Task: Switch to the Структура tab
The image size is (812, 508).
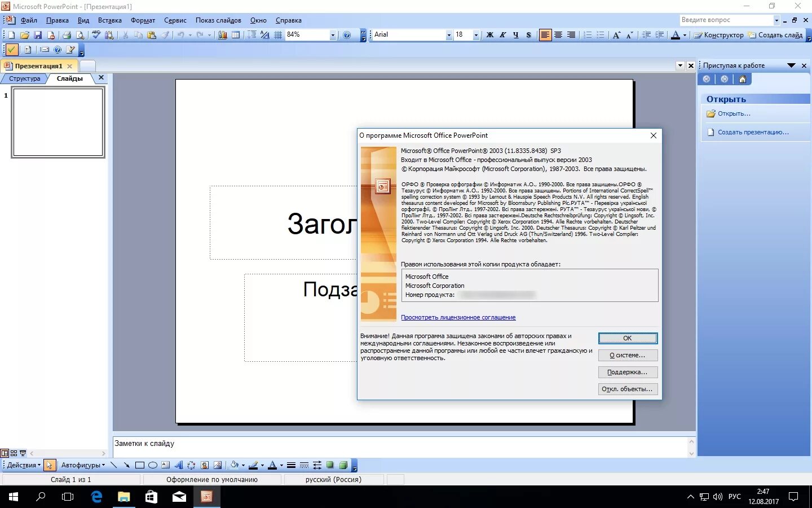Action: pyautogui.click(x=25, y=78)
